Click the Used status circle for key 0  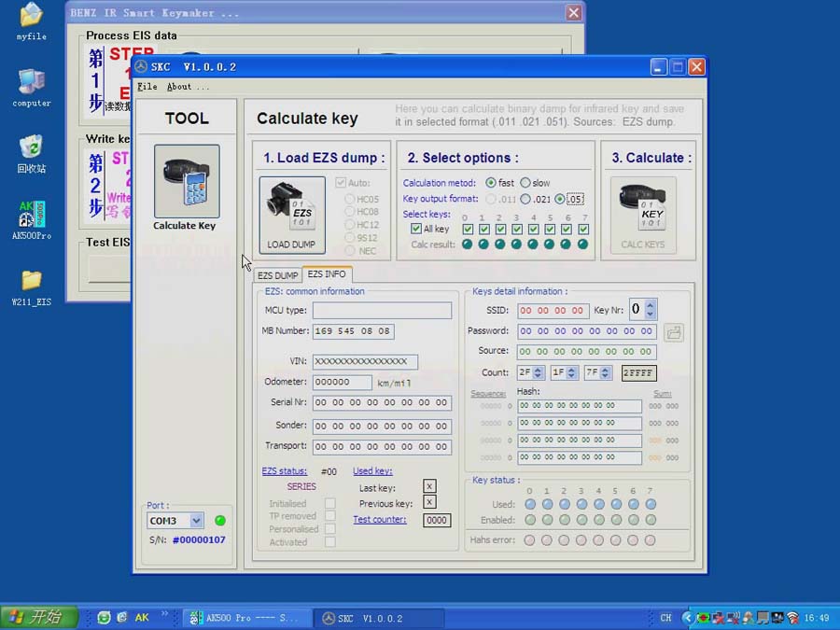[x=530, y=504]
